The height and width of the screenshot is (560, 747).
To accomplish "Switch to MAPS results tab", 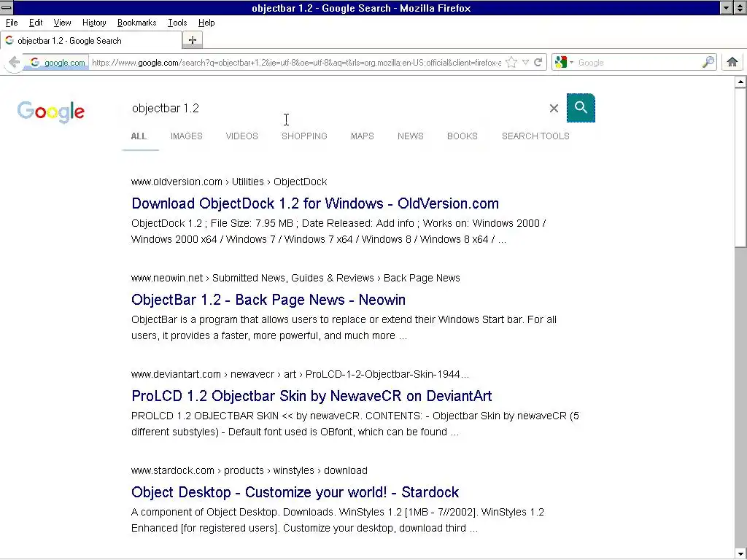I will (362, 136).
